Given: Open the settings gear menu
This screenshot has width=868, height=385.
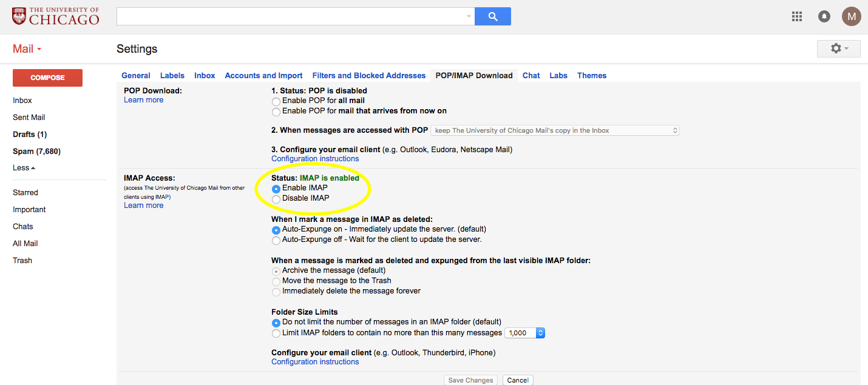Looking at the screenshot, I should point(839,49).
